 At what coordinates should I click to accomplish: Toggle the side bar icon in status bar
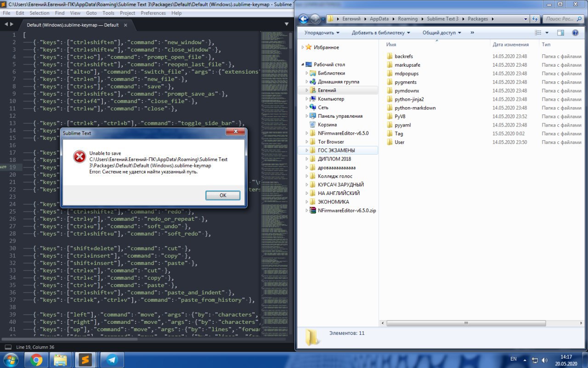pos(8,347)
